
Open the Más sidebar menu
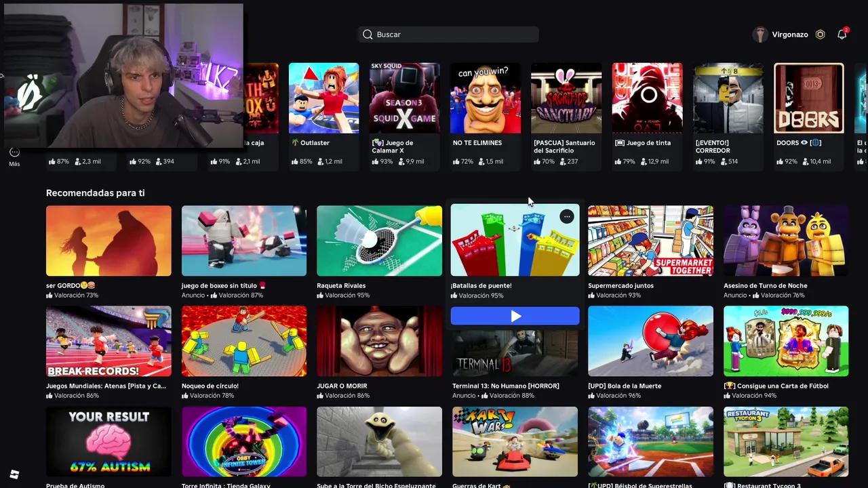tap(14, 157)
